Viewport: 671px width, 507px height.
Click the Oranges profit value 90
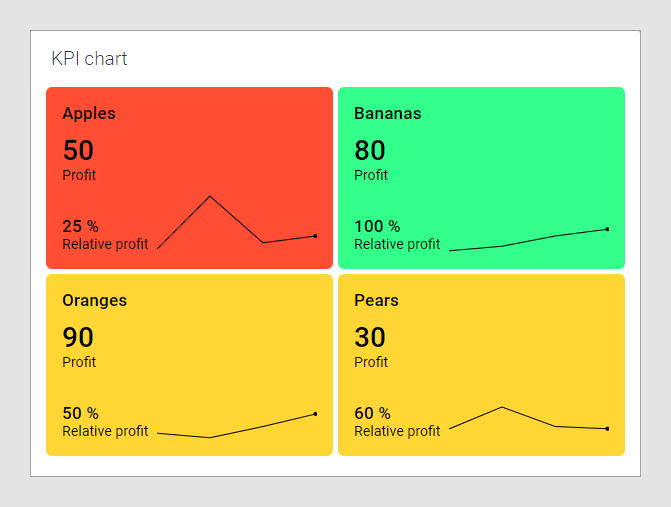(78, 338)
